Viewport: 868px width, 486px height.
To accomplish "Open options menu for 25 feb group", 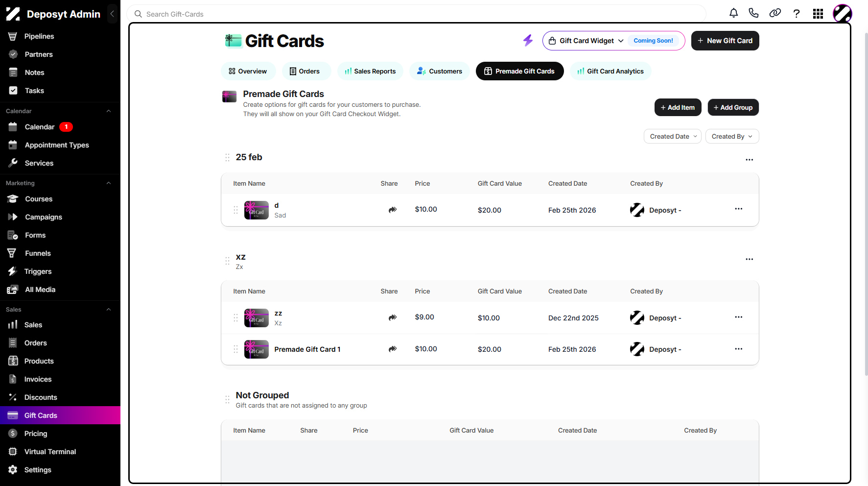I will tap(750, 160).
